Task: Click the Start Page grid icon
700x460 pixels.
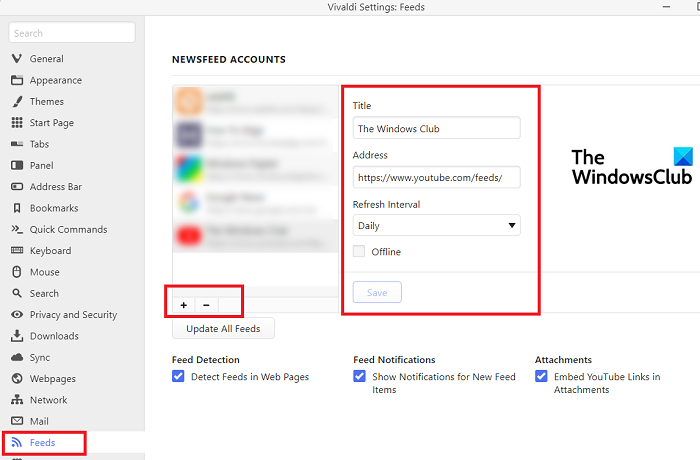Action: click(x=17, y=122)
